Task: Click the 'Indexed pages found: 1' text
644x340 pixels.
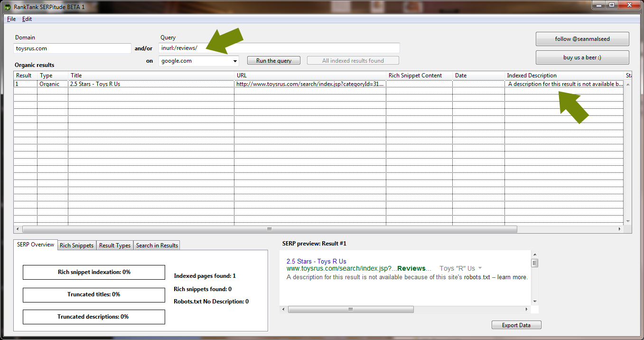Action: point(205,276)
